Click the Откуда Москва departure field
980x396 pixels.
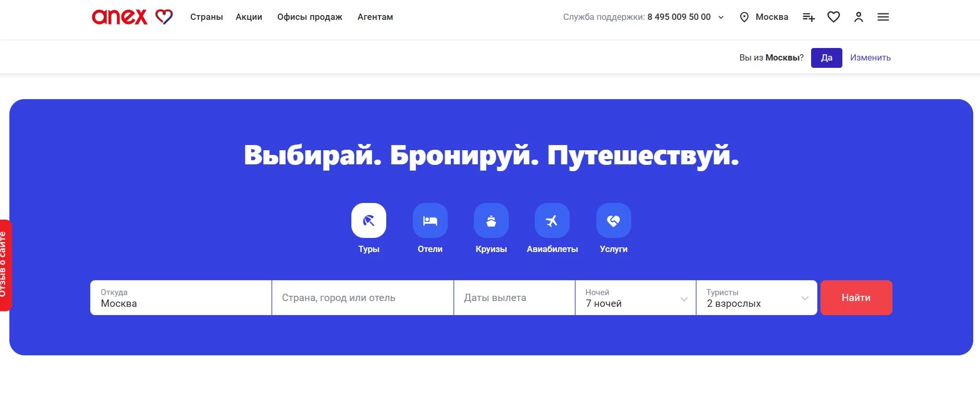point(181,298)
